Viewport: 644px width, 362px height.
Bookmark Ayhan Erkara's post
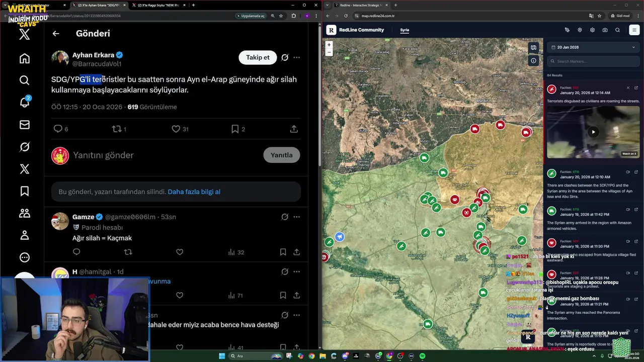point(234,129)
